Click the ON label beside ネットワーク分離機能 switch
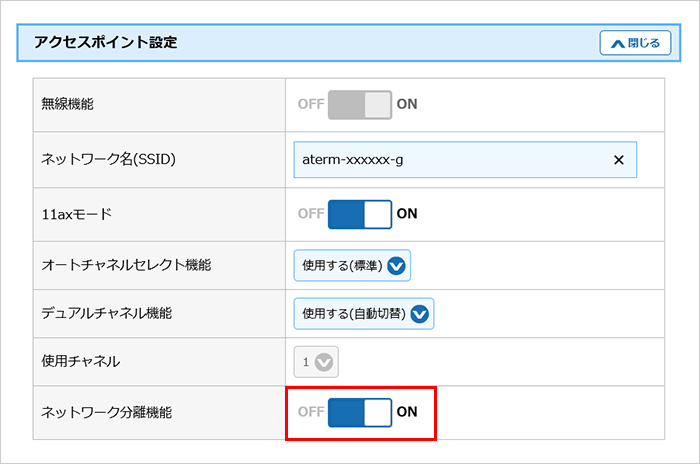Screen dimensions: 700x464 pos(407,411)
